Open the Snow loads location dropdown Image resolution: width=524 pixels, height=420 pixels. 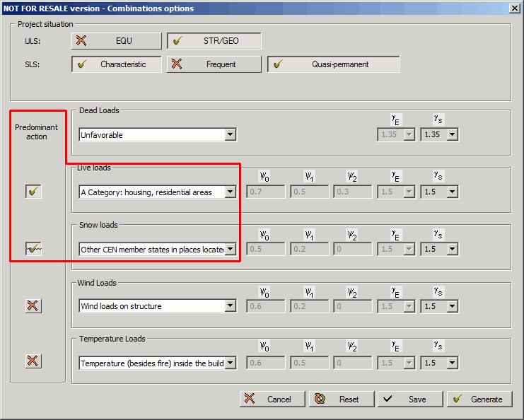158,250
